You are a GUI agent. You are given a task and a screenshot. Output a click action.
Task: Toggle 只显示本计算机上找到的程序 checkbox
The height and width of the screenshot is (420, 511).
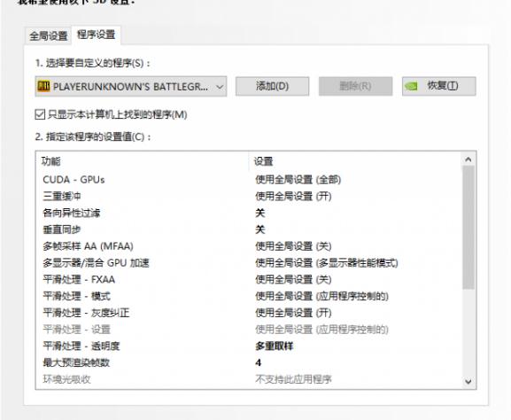coord(40,114)
